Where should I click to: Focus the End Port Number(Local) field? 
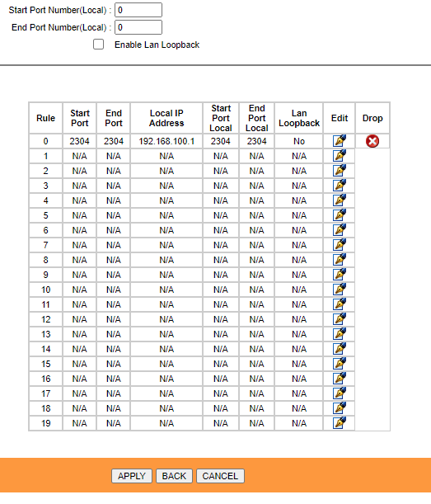[x=138, y=27]
